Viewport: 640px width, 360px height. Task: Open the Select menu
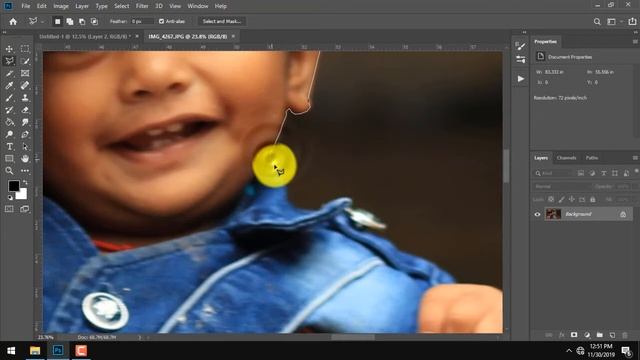(x=121, y=6)
